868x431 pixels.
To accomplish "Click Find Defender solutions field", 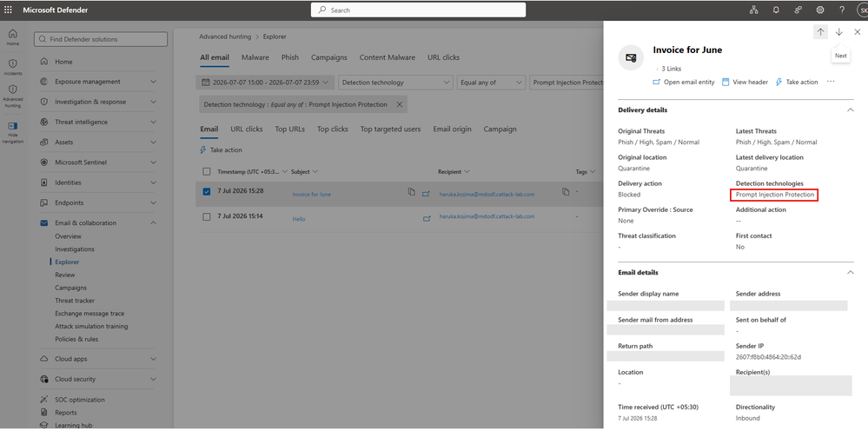I will (101, 39).
